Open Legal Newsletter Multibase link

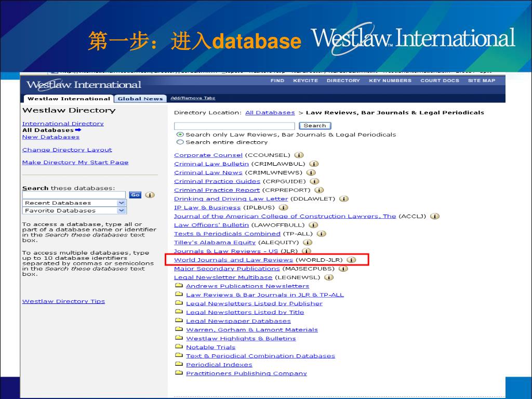(223, 277)
